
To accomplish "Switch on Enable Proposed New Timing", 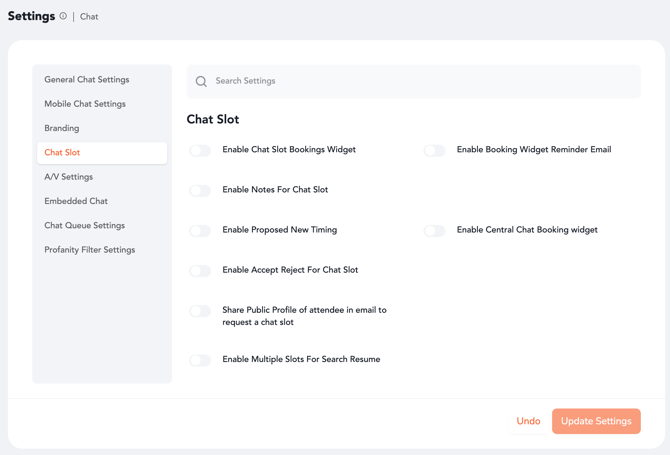I will (x=200, y=230).
